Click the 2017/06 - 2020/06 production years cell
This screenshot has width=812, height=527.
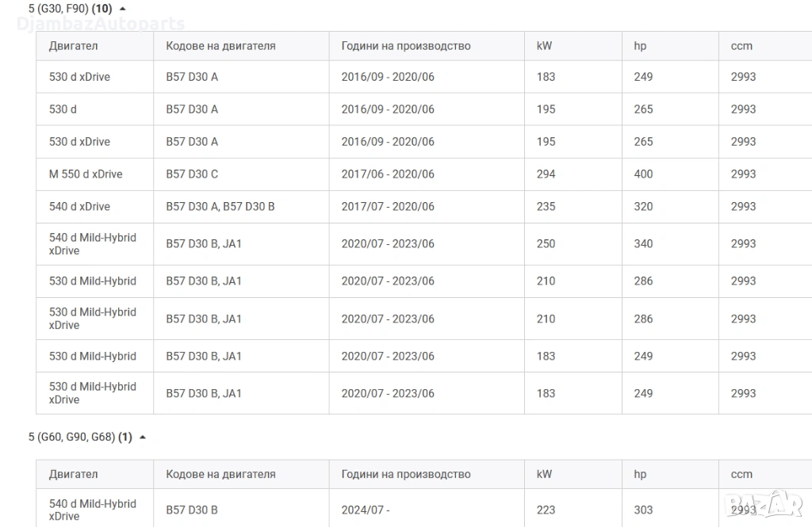point(388,174)
